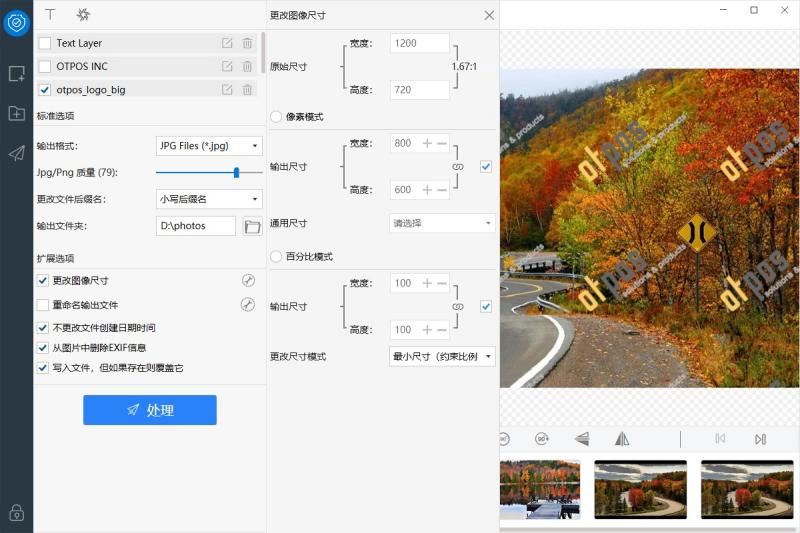Open settings for 重命名输出文件
800x533 pixels.
click(248, 304)
